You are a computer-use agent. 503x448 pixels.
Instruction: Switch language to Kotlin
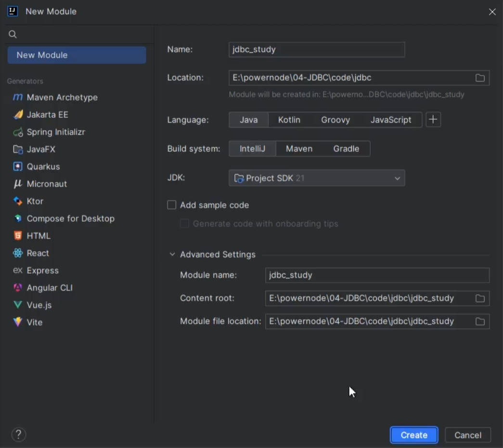coord(289,120)
